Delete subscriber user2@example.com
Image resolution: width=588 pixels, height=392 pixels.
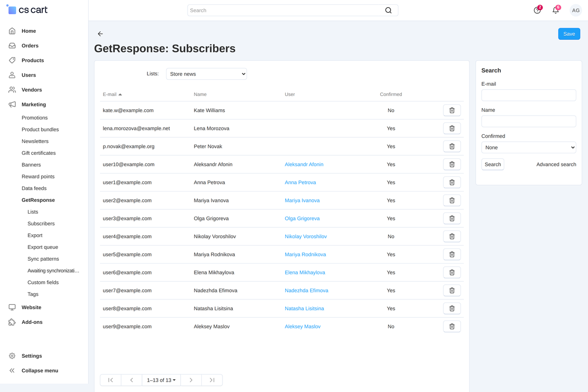coord(452,200)
